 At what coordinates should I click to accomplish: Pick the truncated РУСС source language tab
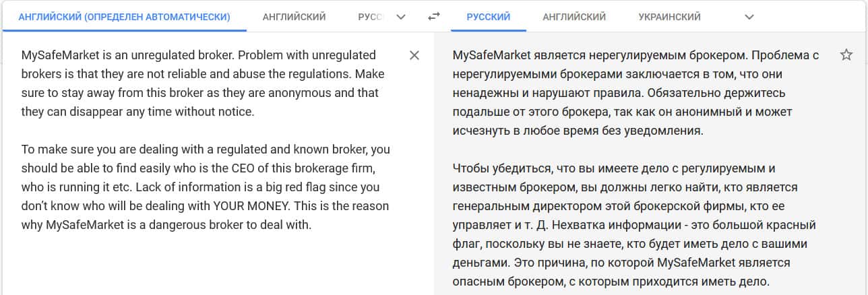click(371, 17)
